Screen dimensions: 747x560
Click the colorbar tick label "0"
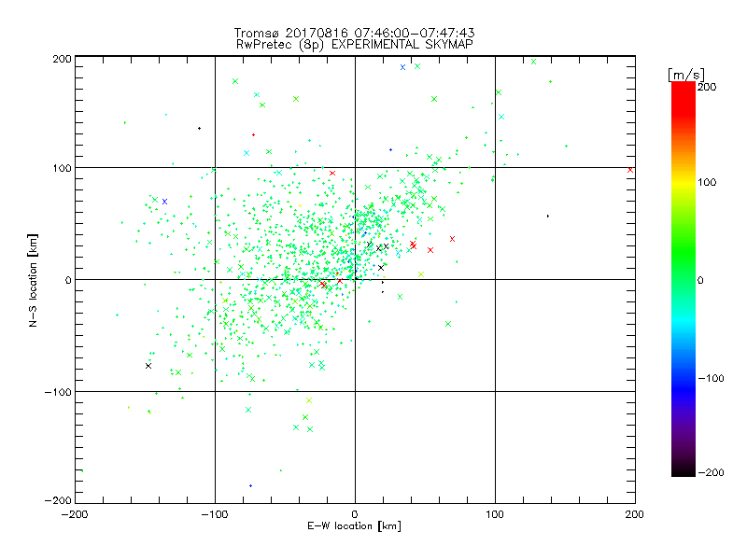(700, 280)
